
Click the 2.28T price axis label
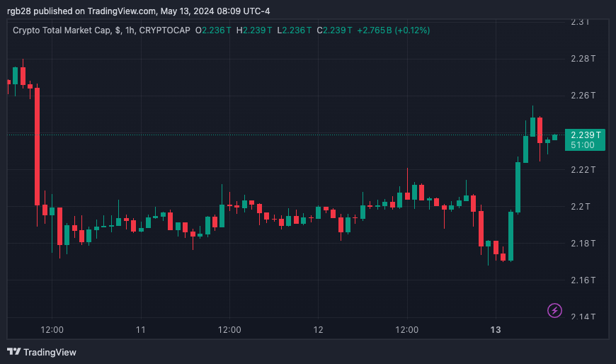(x=583, y=58)
